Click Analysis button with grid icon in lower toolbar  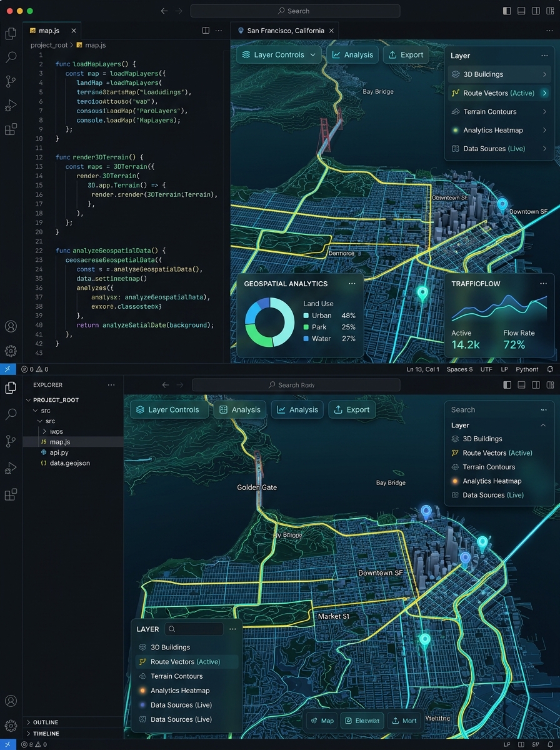click(240, 410)
